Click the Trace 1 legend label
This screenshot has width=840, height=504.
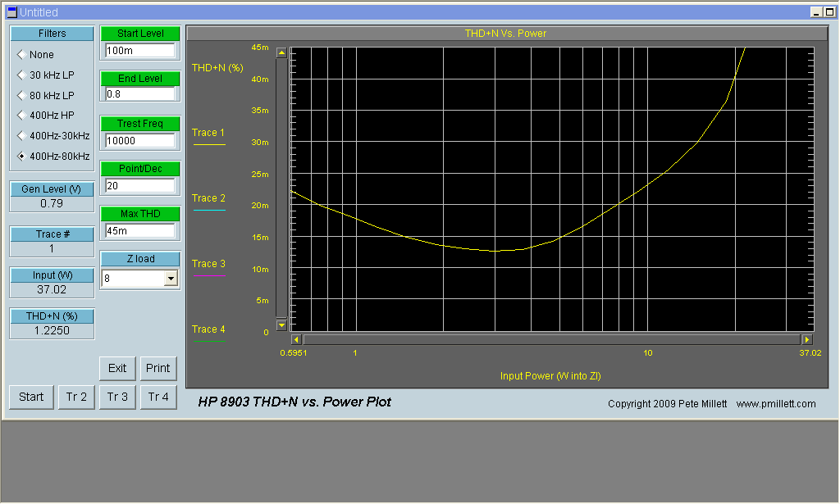pyautogui.click(x=208, y=133)
